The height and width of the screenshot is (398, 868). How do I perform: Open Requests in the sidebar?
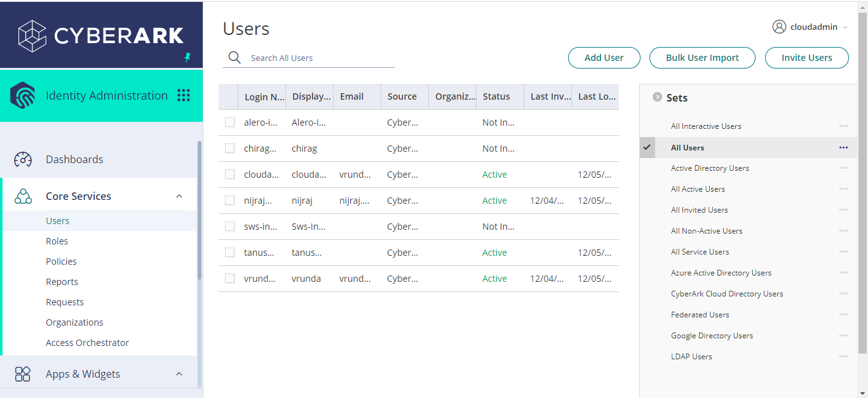tap(65, 302)
